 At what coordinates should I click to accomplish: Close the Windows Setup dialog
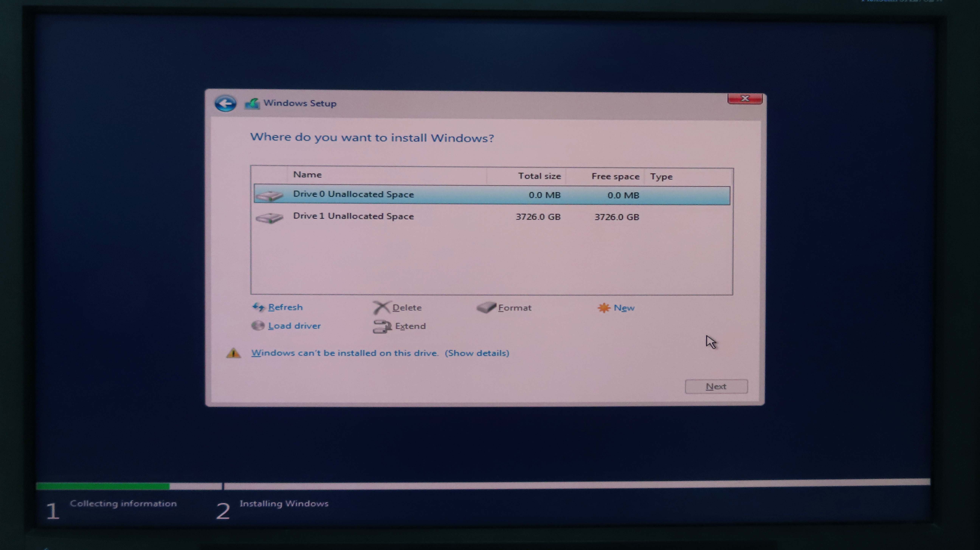[745, 98]
